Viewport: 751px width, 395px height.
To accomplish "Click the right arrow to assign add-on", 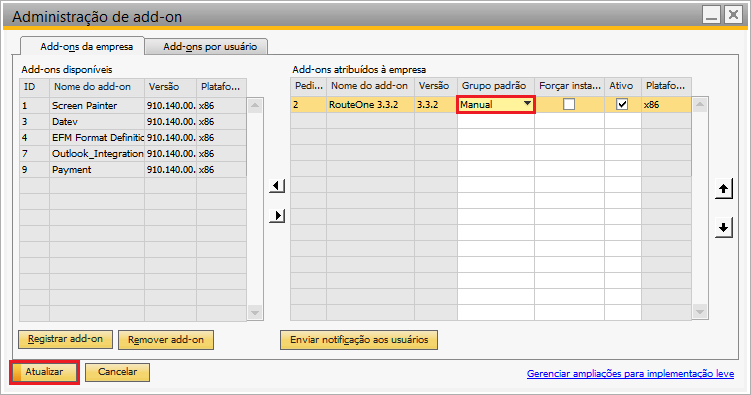I will coord(277,215).
